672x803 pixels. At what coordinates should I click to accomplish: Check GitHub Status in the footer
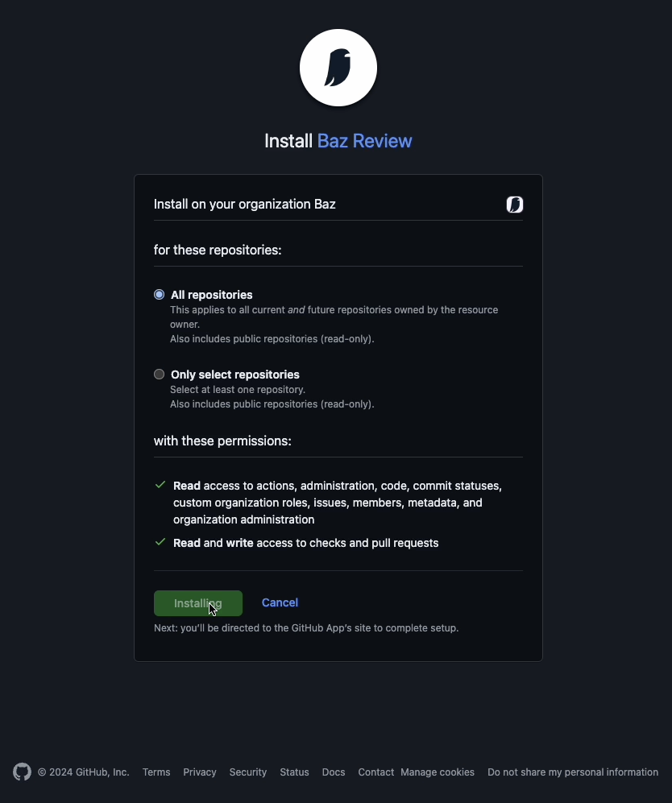[x=295, y=772]
